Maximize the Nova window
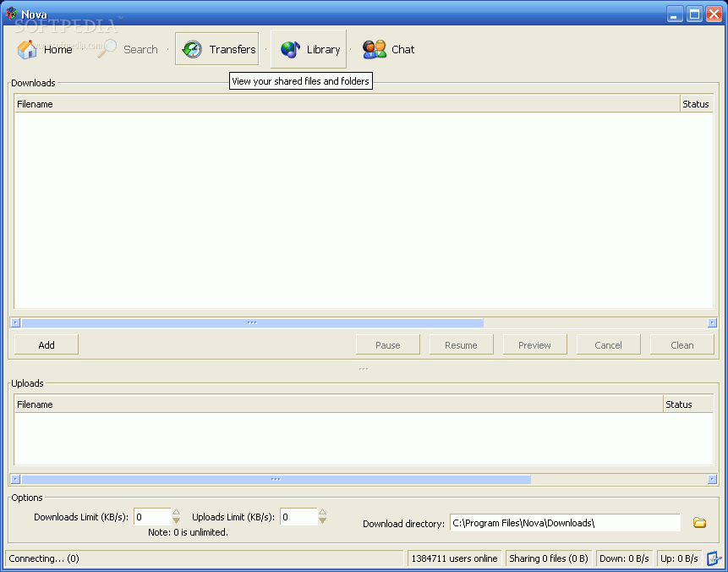Screen dimensions: 728x572 click(x=694, y=14)
